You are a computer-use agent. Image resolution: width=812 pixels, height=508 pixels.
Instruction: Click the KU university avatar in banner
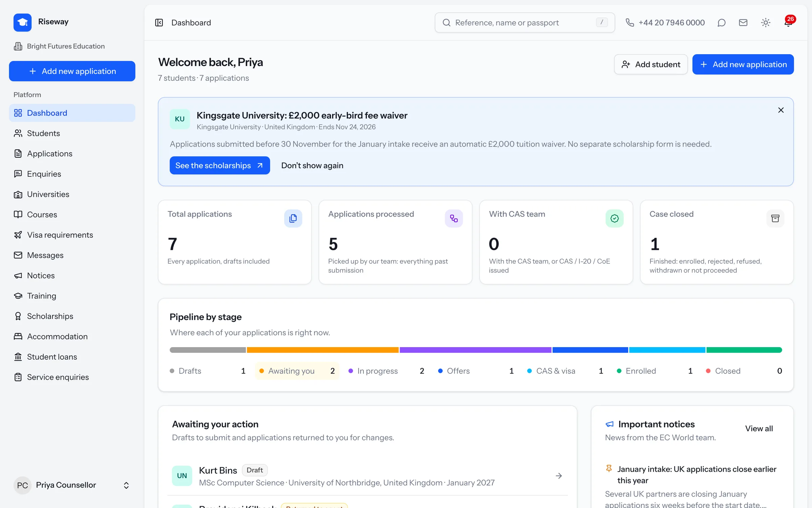click(x=180, y=119)
